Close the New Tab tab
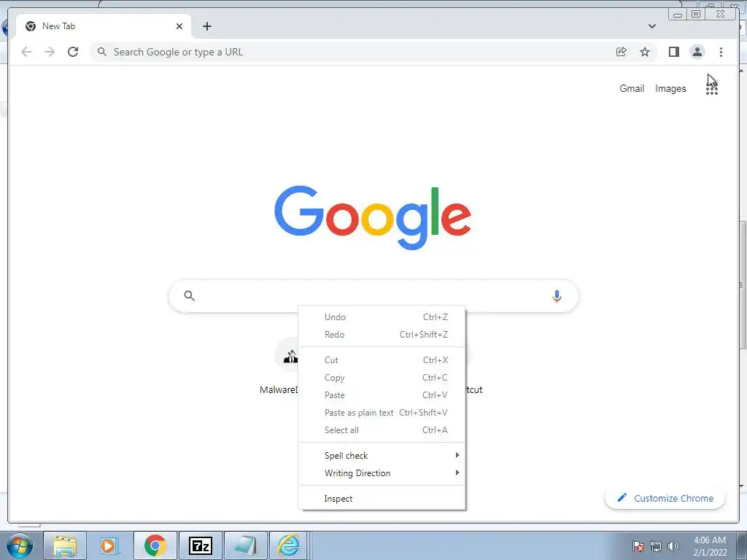 pos(179,26)
